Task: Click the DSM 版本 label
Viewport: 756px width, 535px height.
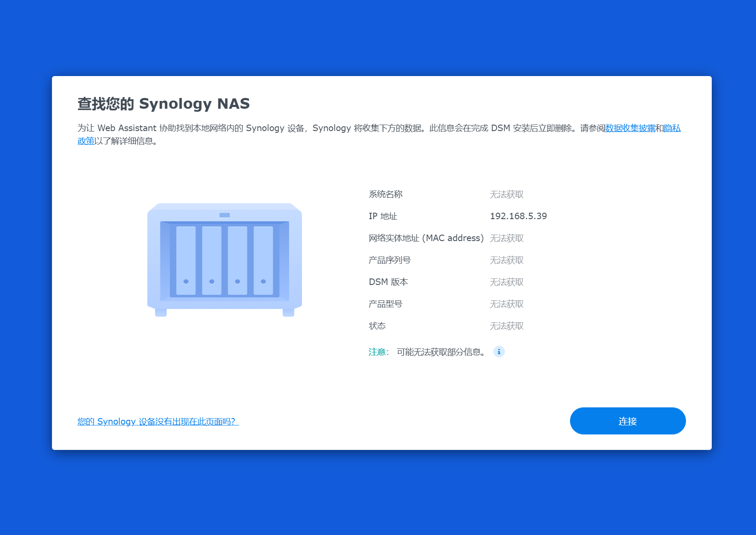Action: click(388, 282)
